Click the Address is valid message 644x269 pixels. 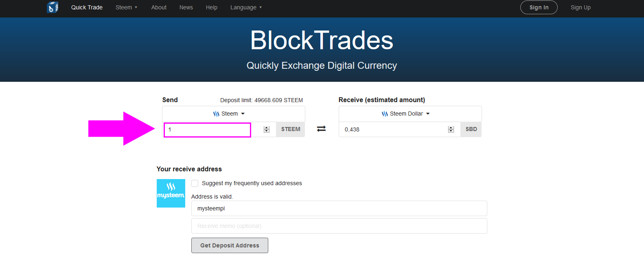pyautogui.click(x=212, y=197)
